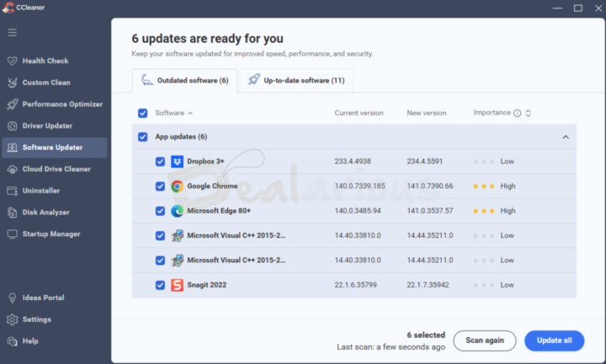Open Cloud Drive Cleaner section
This screenshot has height=364, width=606.
click(56, 169)
